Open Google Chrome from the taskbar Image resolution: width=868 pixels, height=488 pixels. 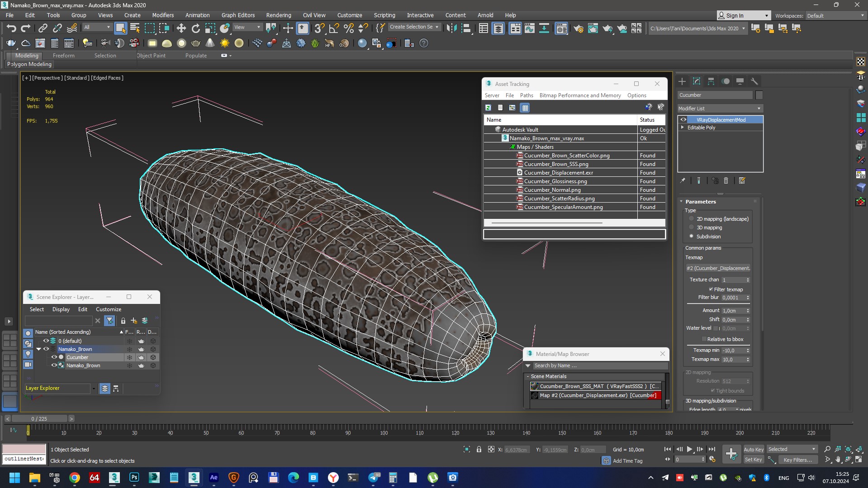[75, 478]
